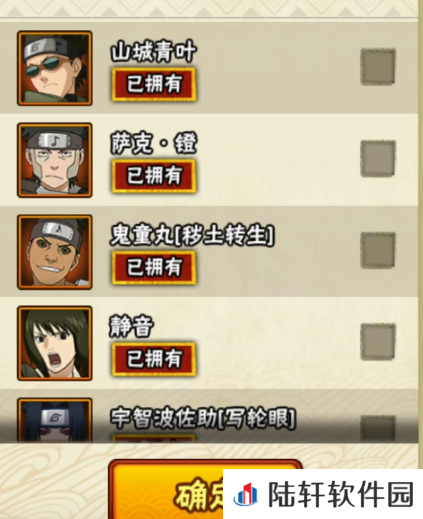Click 已拥有 badge under 静音
Viewport: 423px width, 519px height.
coord(154,359)
